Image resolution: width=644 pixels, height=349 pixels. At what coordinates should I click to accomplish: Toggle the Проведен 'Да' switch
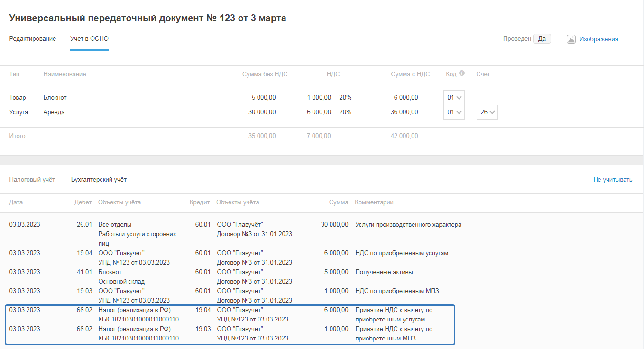pos(542,39)
